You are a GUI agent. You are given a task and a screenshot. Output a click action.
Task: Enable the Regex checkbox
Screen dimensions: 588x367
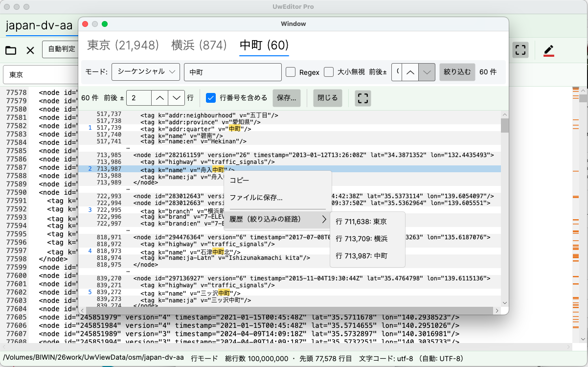(x=291, y=72)
